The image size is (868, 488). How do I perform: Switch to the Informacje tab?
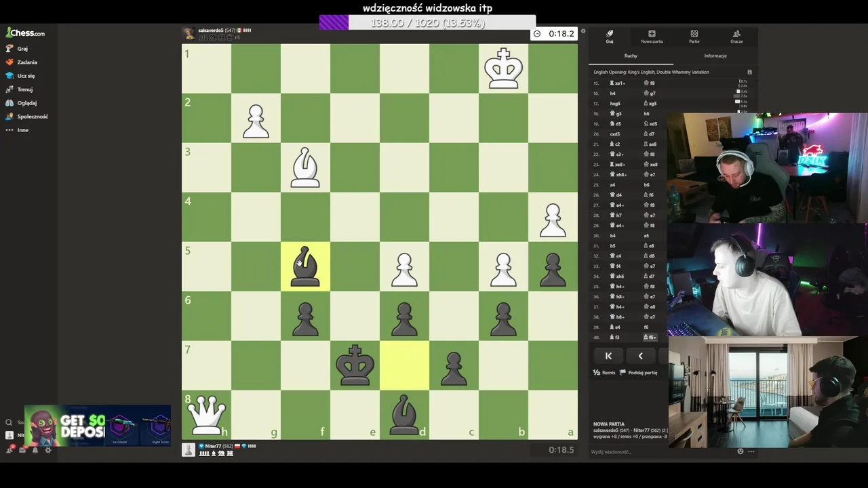coord(715,56)
